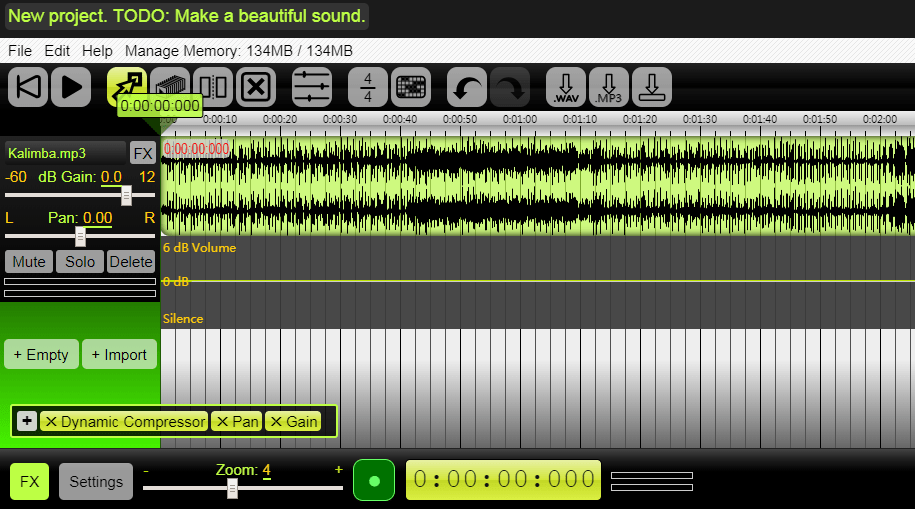Click timeline ruler at 0:00:30
The width and height of the screenshot is (915, 509).
point(340,119)
